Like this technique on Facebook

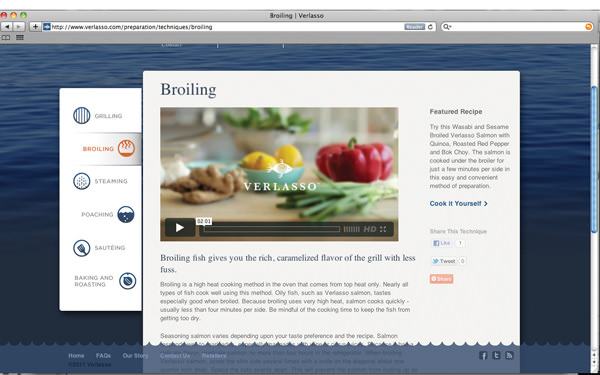tap(442, 243)
